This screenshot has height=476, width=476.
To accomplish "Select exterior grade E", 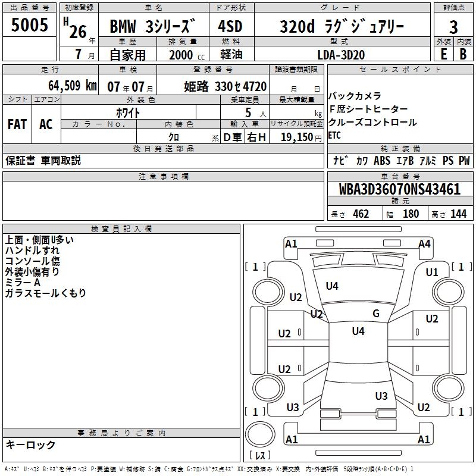I will coord(444,54).
